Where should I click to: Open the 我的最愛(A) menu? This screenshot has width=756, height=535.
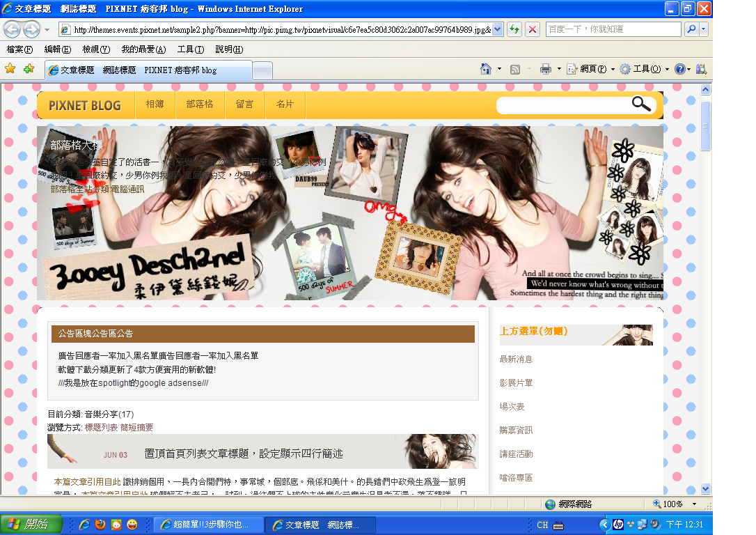[x=143, y=49]
